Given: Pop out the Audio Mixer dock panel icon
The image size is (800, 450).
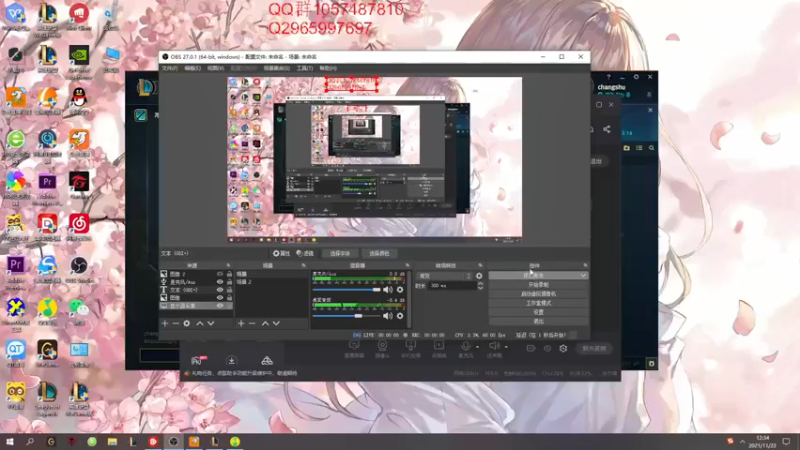Looking at the screenshot, I should point(407,265).
